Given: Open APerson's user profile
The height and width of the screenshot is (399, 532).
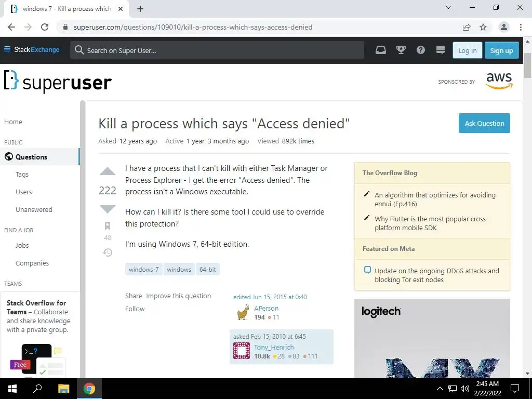Looking at the screenshot, I should pos(267,308).
